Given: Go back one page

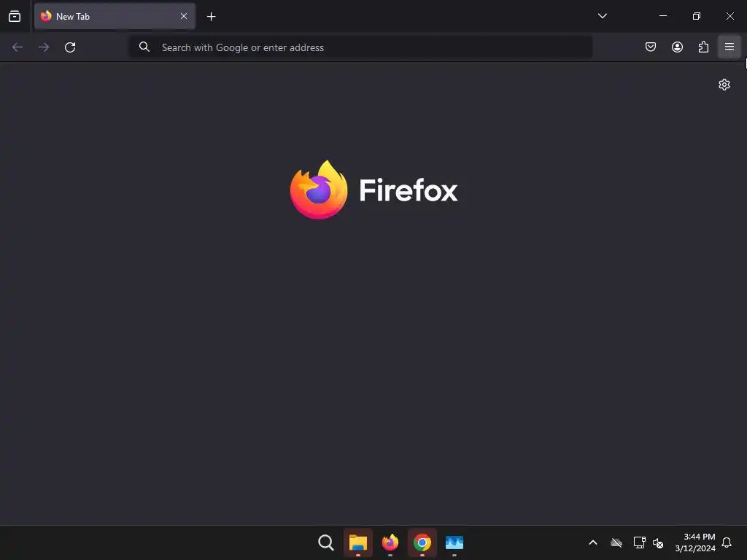Looking at the screenshot, I should pyautogui.click(x=18, y=47).
